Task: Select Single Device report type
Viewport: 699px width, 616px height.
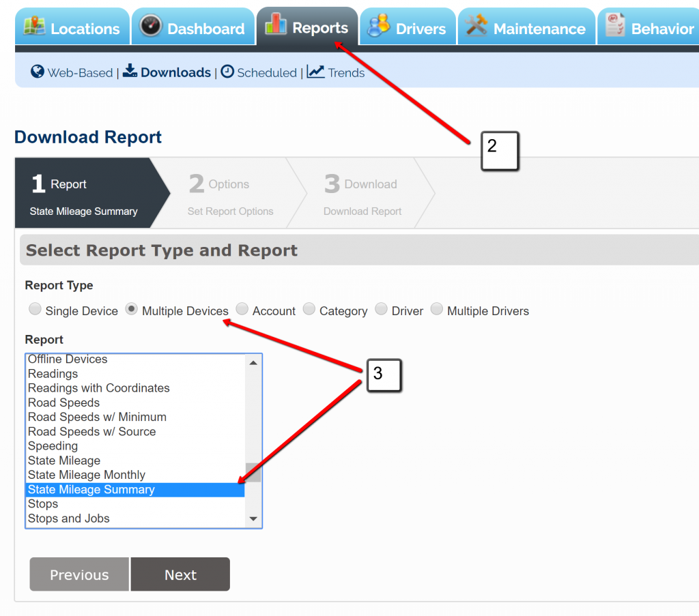Action: (35, 308)
